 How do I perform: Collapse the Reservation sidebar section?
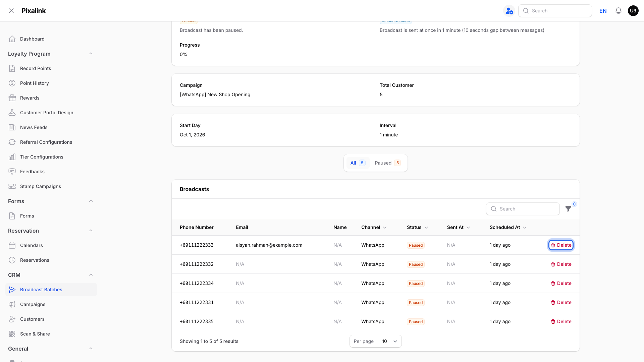click(x=91, y=231)
